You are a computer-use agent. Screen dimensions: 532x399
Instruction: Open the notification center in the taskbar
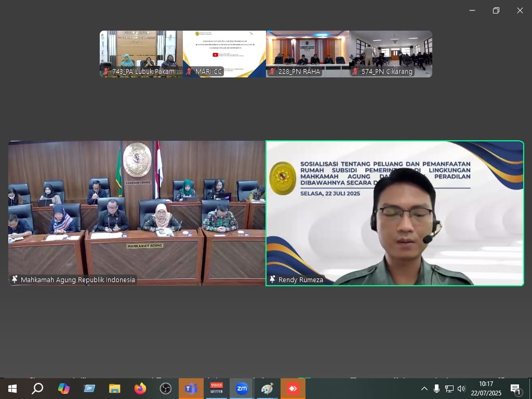515,389
